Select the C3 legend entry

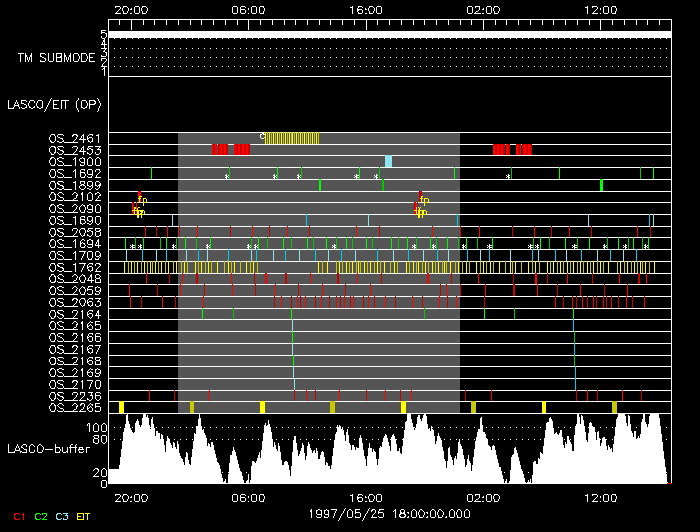click(x=63, y=516)
